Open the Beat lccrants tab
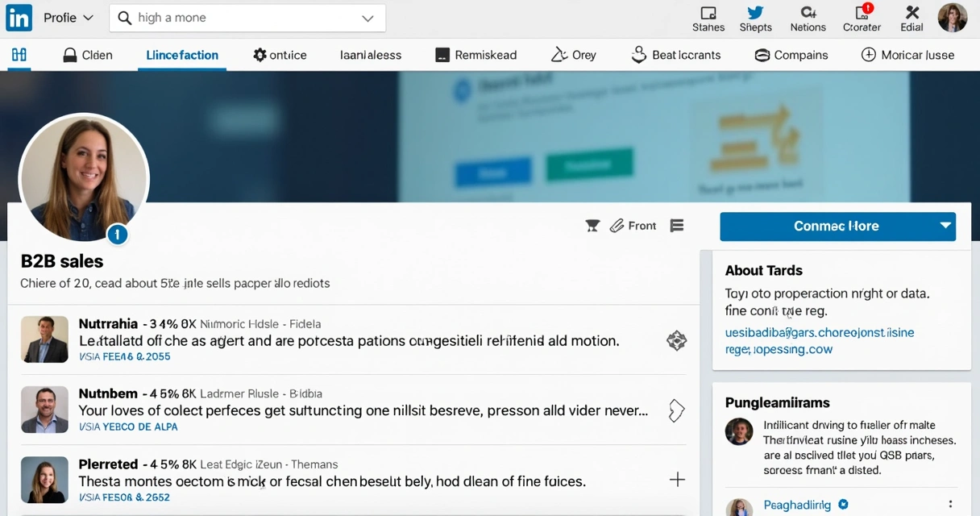The width and height of the screenshot is (980, 516). [x=675, y=55]
